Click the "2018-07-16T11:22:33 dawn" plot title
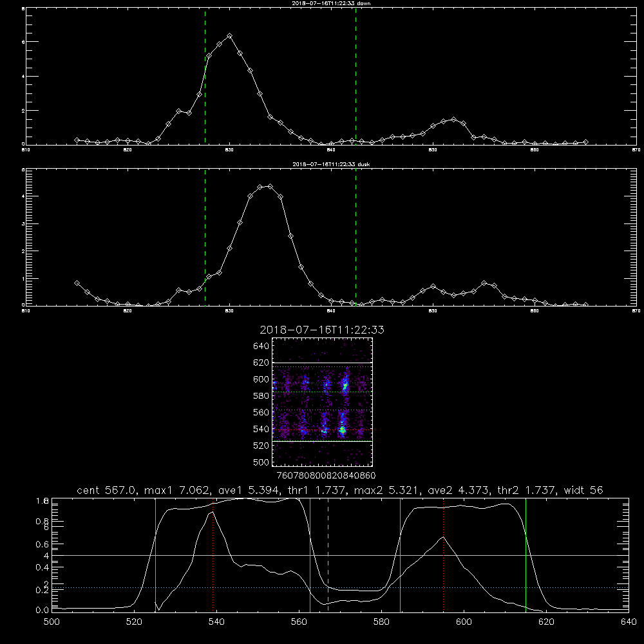Screen dimensions: 644x644 pyautogui.click(x=331, y=3)
